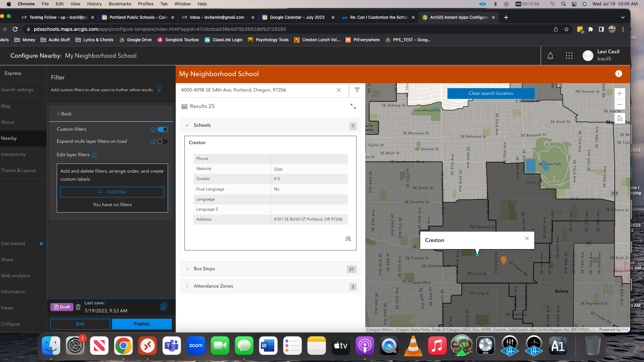
Task: Expand the Bus Stops section
Action: coord(187,268)
